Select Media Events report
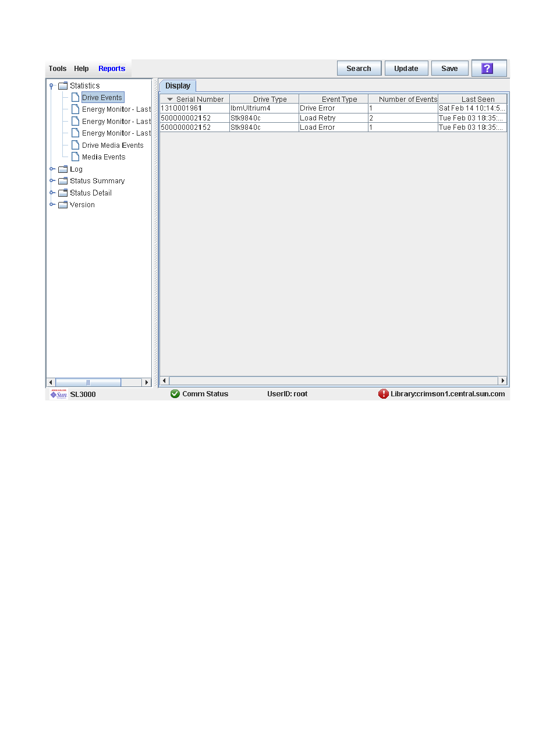Screen dimensions: 553x756 point(104,157)
